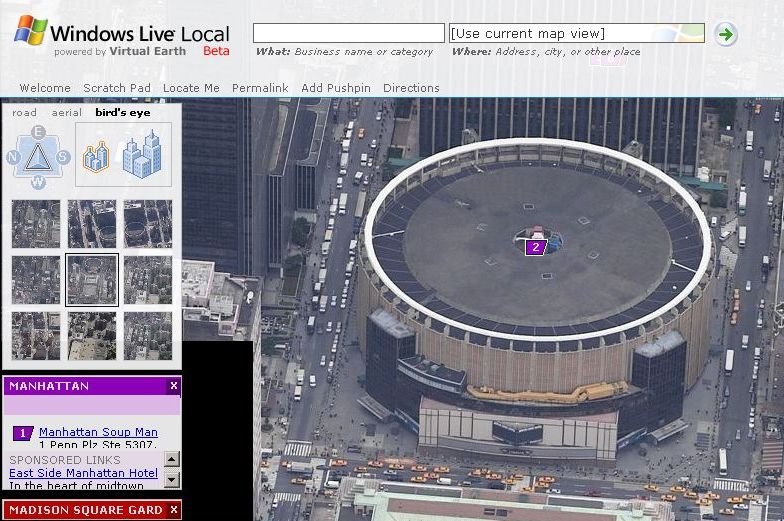Open the Permalink option
Image resolution: width=784 pixels, height=521 pixels.
(260, 88)
